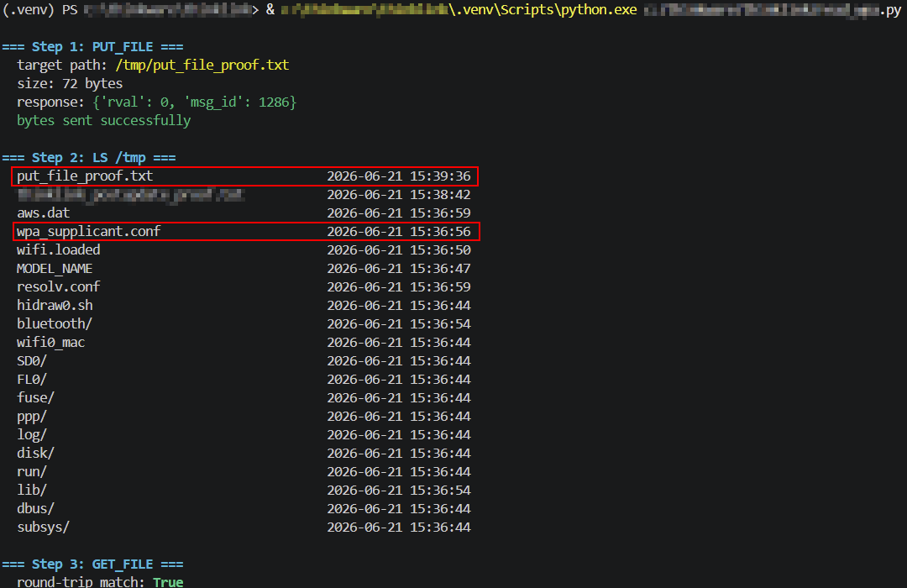Viewport: 907px width, 588px height.
Task: Click the run/ directory entry
Action: [32, 472]
